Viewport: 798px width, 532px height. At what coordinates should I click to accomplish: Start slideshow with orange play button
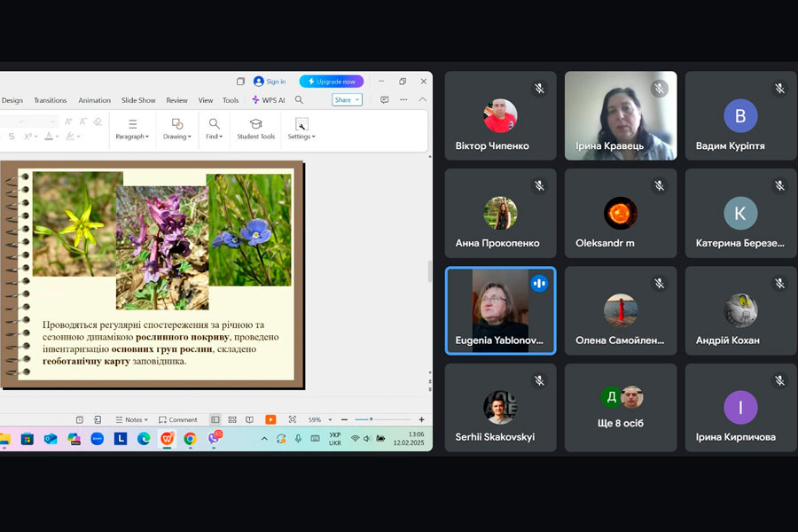[270, 419]
